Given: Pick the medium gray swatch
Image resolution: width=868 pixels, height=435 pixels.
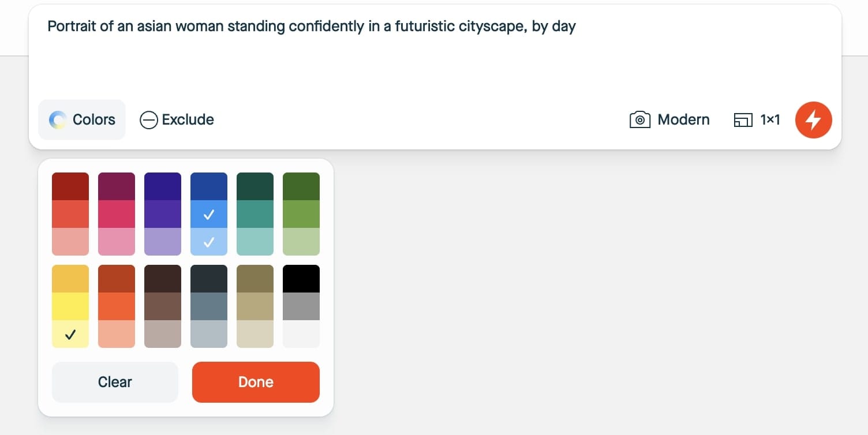Looking at the screenshot, I should pos(301,306).
